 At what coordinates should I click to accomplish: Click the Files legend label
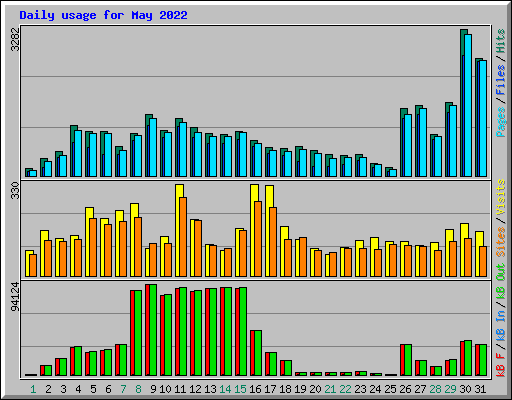(501, 79)
